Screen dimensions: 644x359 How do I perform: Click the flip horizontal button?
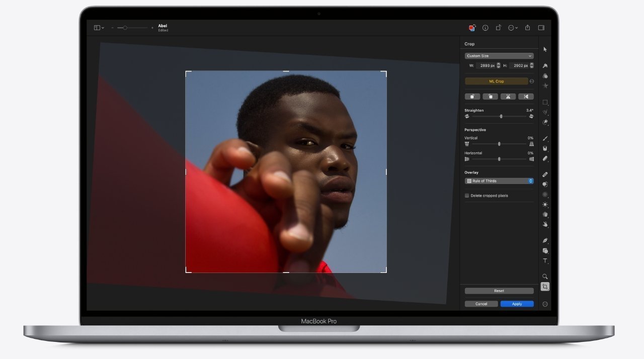(526, 97)
